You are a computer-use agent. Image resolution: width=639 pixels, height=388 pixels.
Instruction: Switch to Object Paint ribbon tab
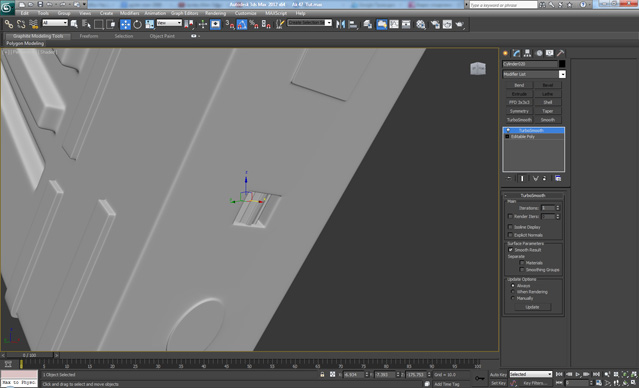(x=162, y=36)
